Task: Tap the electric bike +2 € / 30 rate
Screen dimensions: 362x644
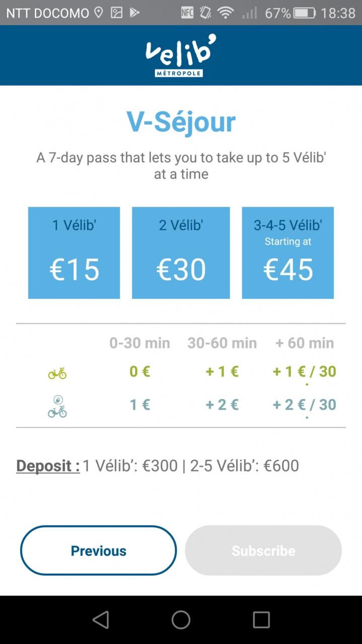Action: click(x=305, y=405)
